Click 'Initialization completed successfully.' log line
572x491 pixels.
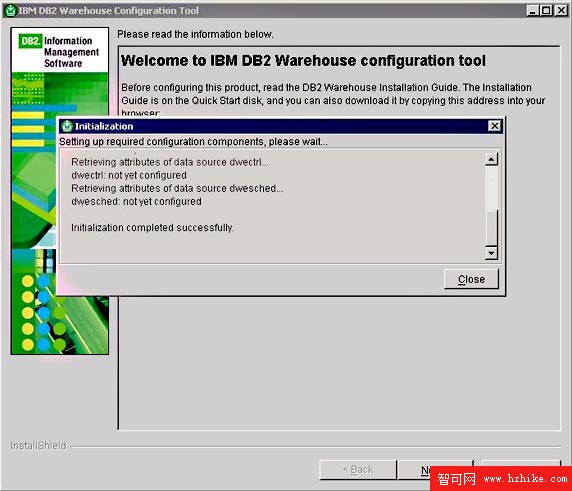pyautogui.click(x=152, y=228)
